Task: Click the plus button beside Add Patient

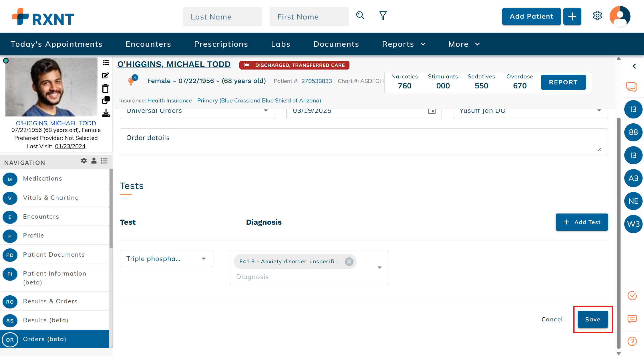Action: pos(572,17)
